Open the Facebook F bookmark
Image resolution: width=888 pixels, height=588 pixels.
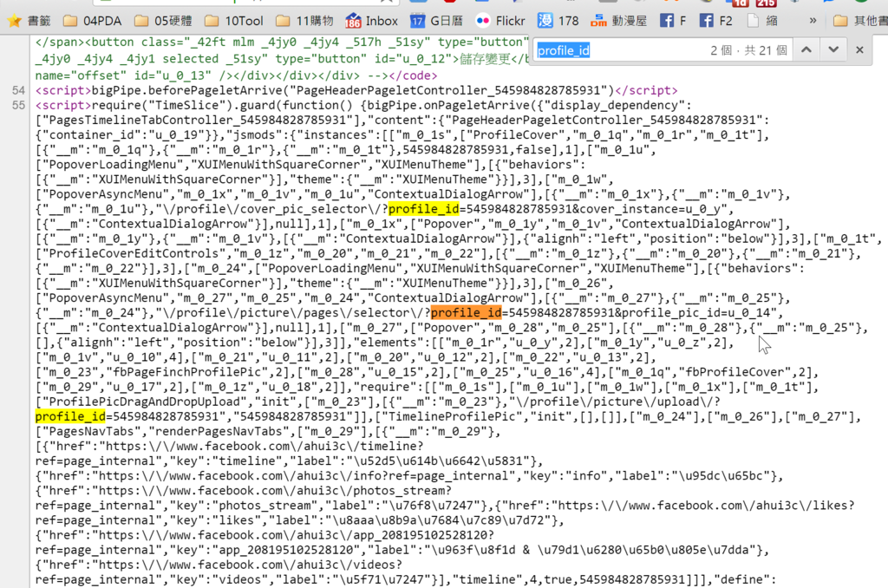click(673, 21)
